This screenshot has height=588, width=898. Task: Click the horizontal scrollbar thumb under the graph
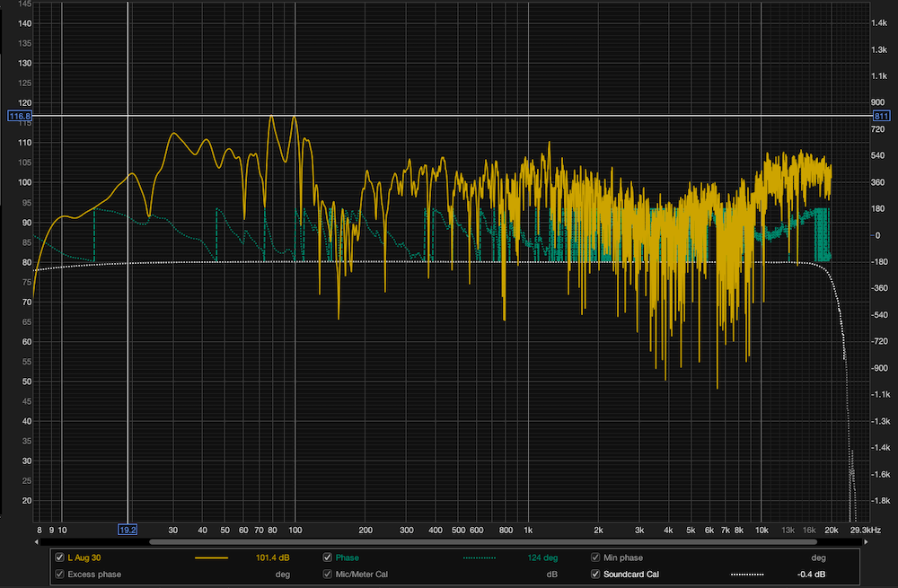click(x=483, y=541)
